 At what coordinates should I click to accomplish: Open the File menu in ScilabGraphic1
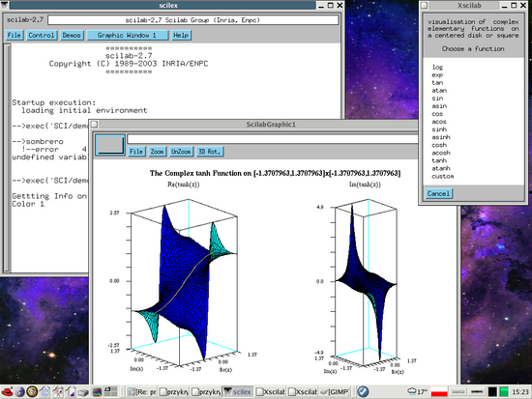[136, 152]
